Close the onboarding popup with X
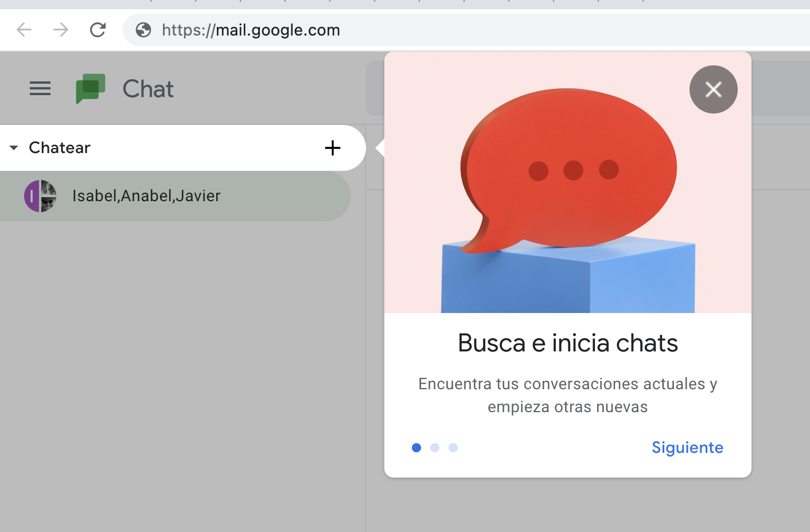Screen dimensions: 810x532 713,89
